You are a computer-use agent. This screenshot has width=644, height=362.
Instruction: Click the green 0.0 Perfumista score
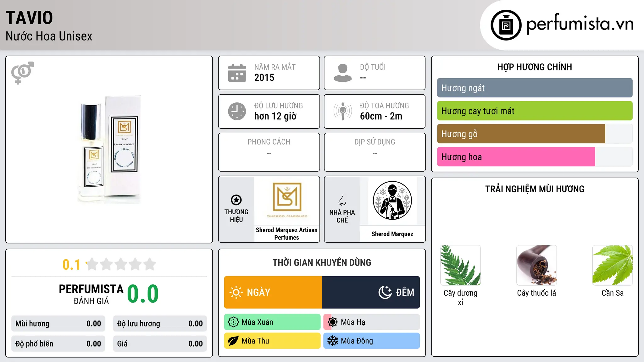tap(143, 294)
